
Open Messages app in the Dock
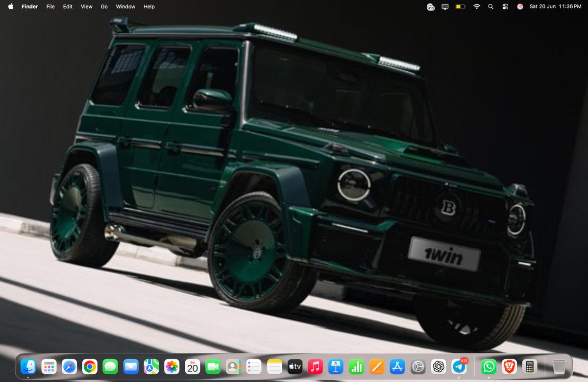click(x=110, y=366)
